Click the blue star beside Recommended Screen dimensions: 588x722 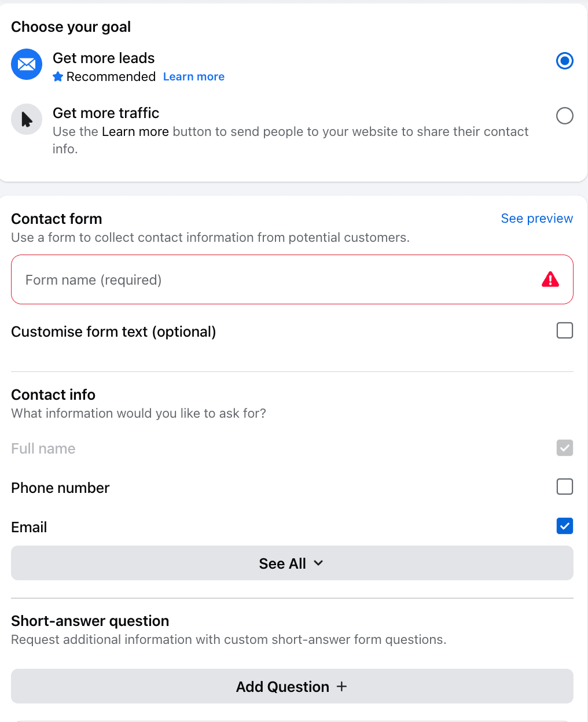pos(57,76)
